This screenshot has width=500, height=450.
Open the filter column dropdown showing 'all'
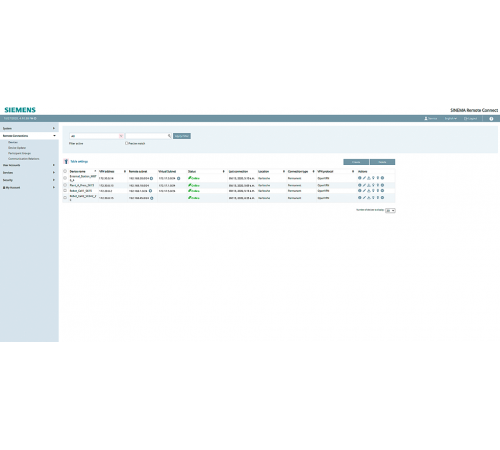96,136
